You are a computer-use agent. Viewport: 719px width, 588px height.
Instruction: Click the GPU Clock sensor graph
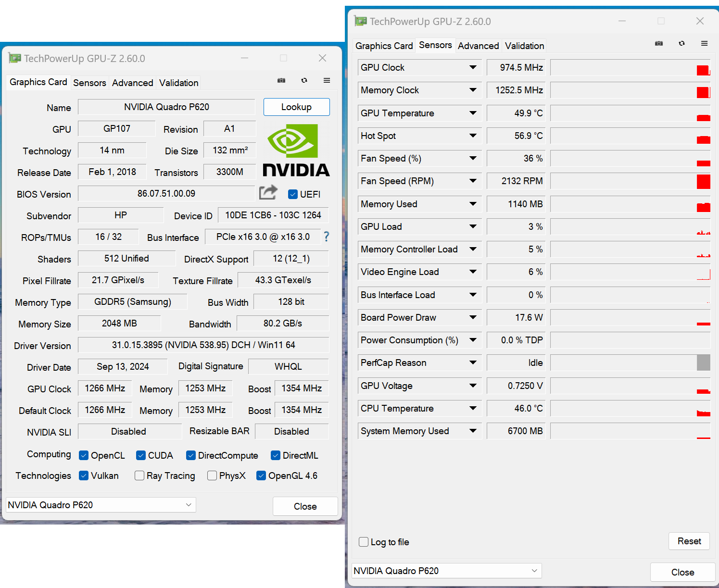pos(630,67)
